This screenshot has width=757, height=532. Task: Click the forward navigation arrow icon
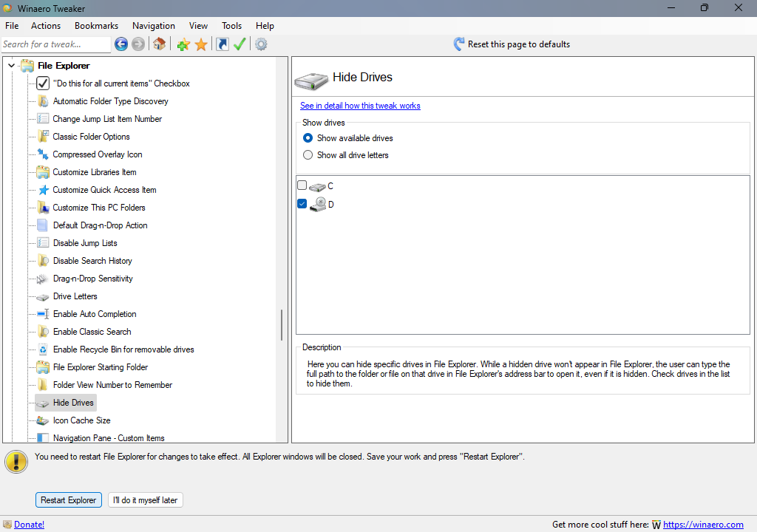click(x=138, y=44)
